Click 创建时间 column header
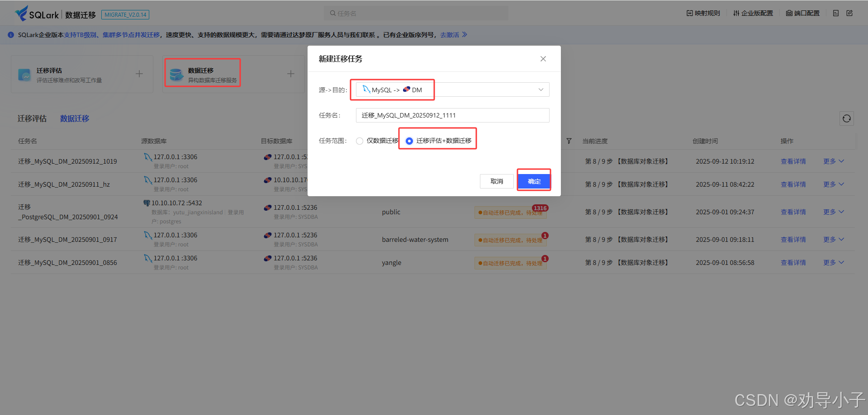This screenshot has width=868, height=415. [x=705, y=141]
